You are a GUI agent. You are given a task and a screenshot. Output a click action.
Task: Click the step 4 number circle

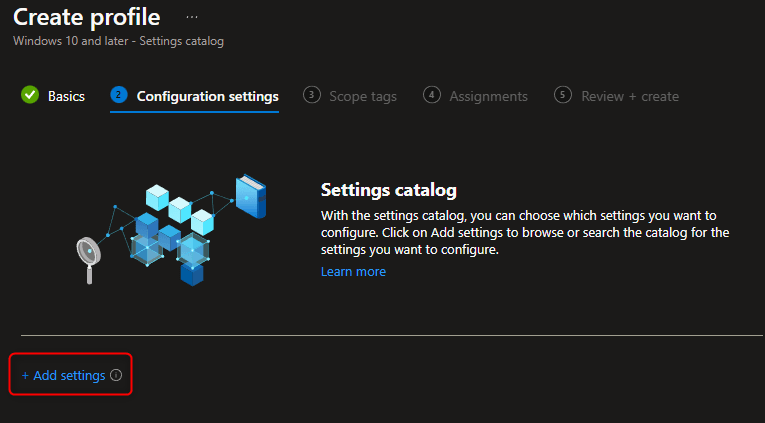click(x=432, y=95)
